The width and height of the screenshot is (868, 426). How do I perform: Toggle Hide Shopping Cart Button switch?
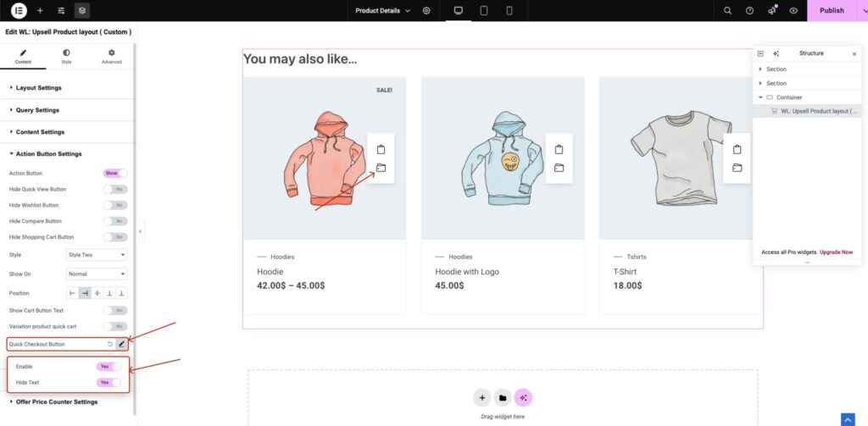click(x=115, y=237)
